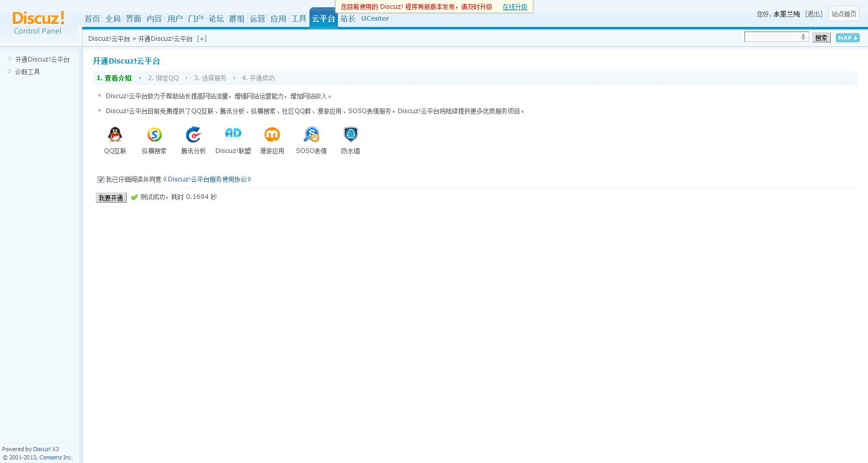The width and height of the screenshot is (868, 463).
Task: Open the 内容 menu tab
Action: coord(154,19)
